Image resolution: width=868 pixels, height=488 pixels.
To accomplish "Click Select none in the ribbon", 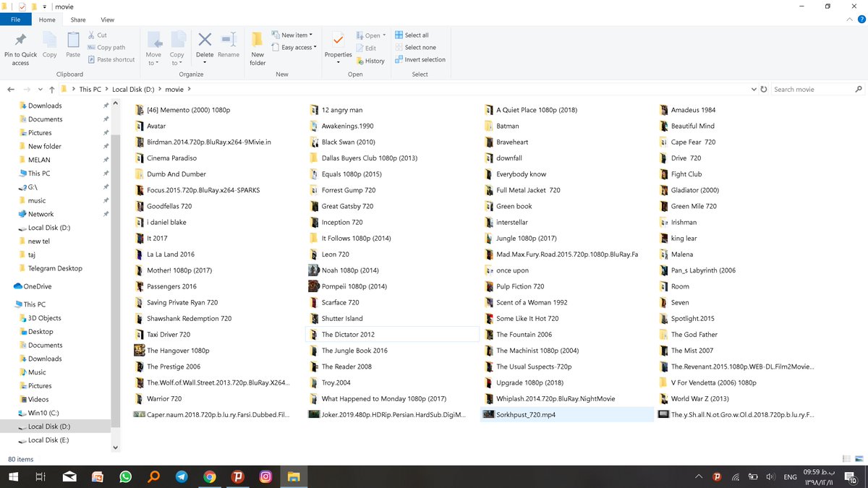I will [415, 47].
